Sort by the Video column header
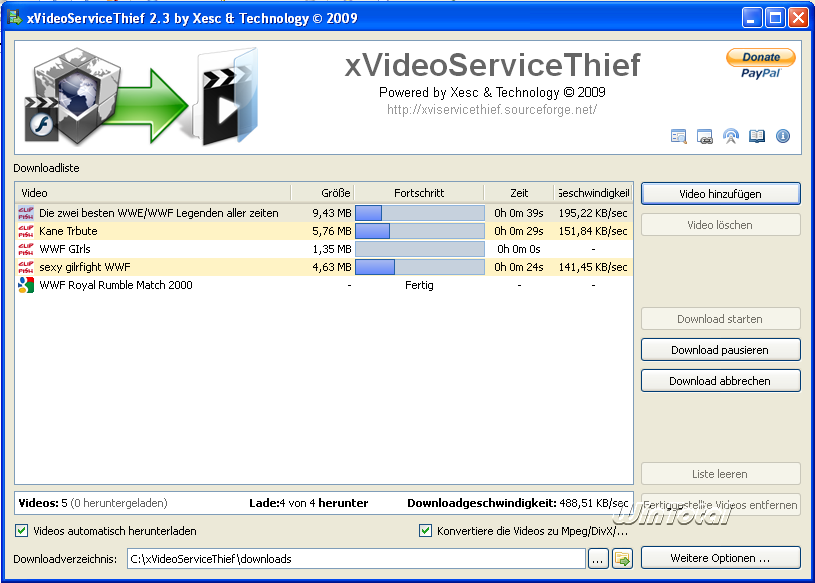The height and width of the screenshot is (583, 815). point(153,193)
